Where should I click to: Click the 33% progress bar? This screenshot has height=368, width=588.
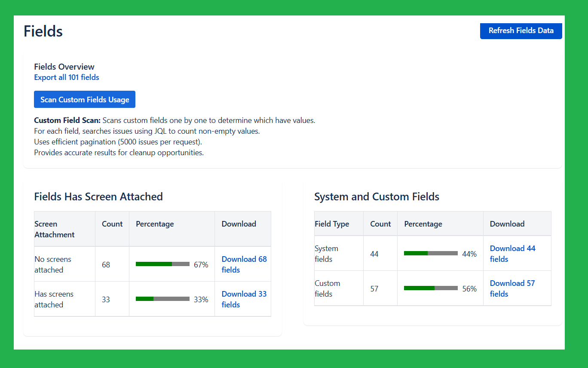(162, 299)
